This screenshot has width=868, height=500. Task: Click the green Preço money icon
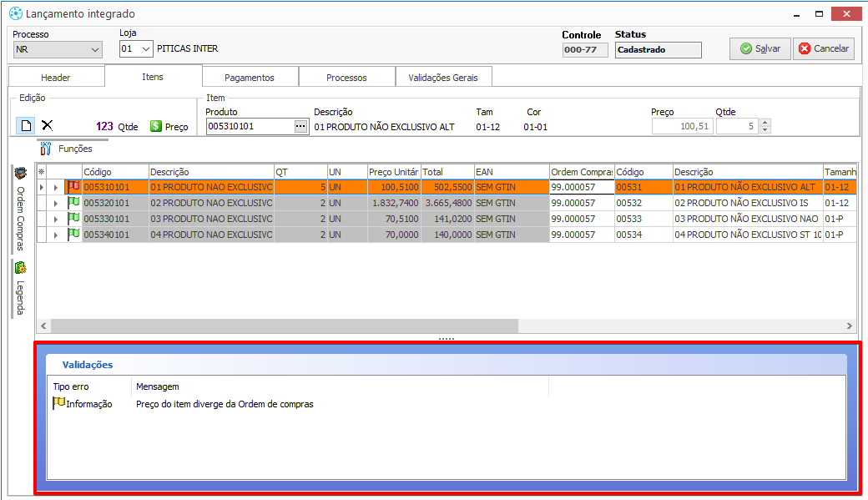(156, 126)
